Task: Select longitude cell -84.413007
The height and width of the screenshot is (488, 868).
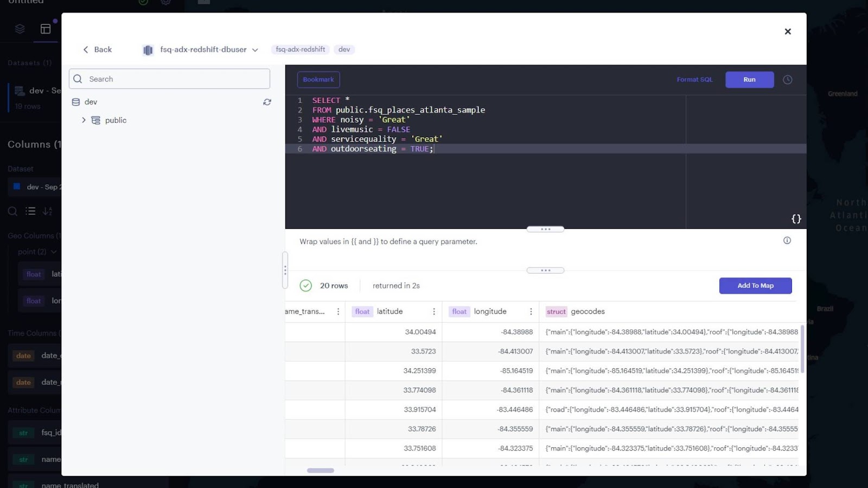Action: (490, 351)
